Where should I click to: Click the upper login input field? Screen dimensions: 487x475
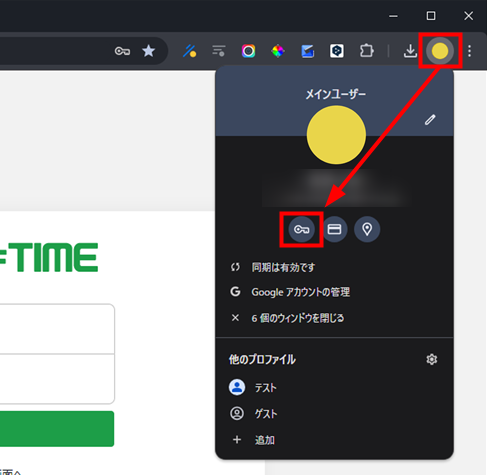pos(57,329)
